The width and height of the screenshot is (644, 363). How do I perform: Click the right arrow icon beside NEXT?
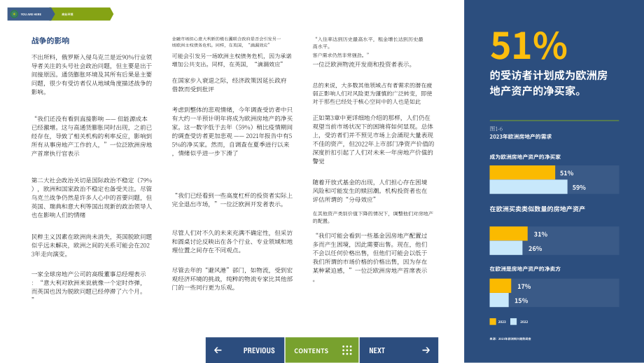426,350
